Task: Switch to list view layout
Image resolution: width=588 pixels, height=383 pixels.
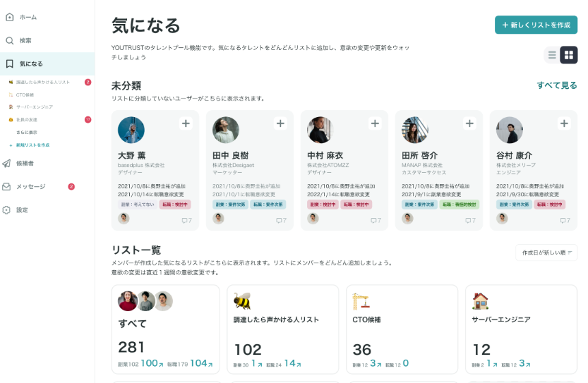Action: [x=552, y=55]
